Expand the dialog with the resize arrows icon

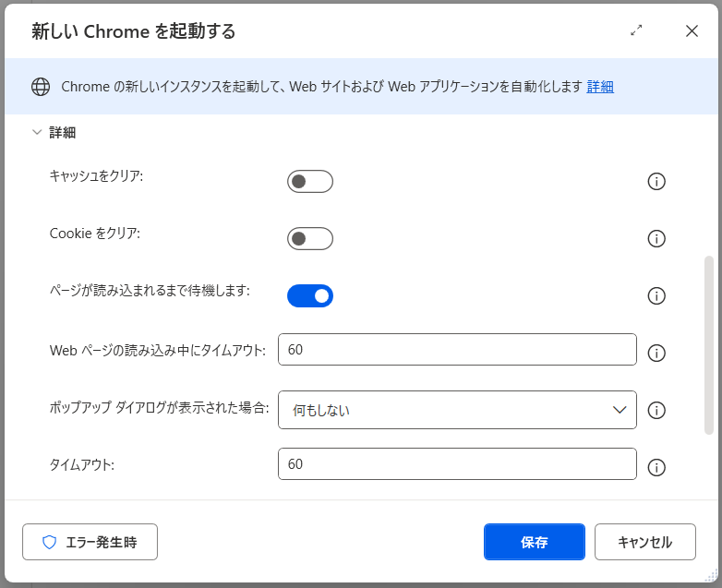click(x=636, y=30)
